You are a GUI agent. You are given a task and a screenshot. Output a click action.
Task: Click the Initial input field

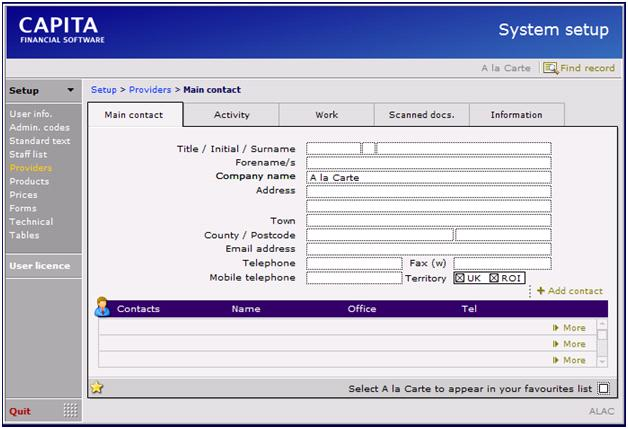point(368,149)
